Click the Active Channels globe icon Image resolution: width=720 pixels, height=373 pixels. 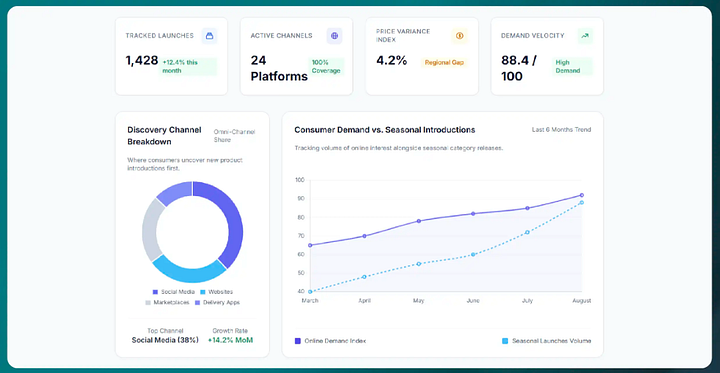coord(334,36)
